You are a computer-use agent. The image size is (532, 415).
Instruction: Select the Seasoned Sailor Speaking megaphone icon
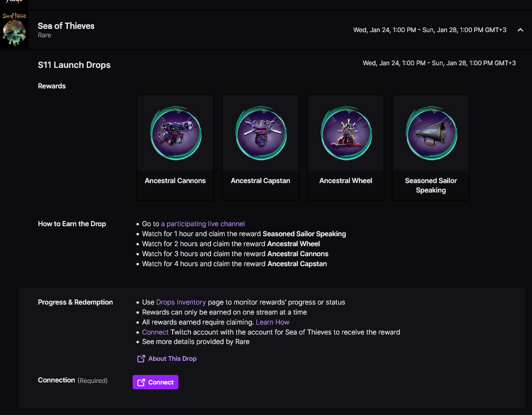click(x=431, y=133)
